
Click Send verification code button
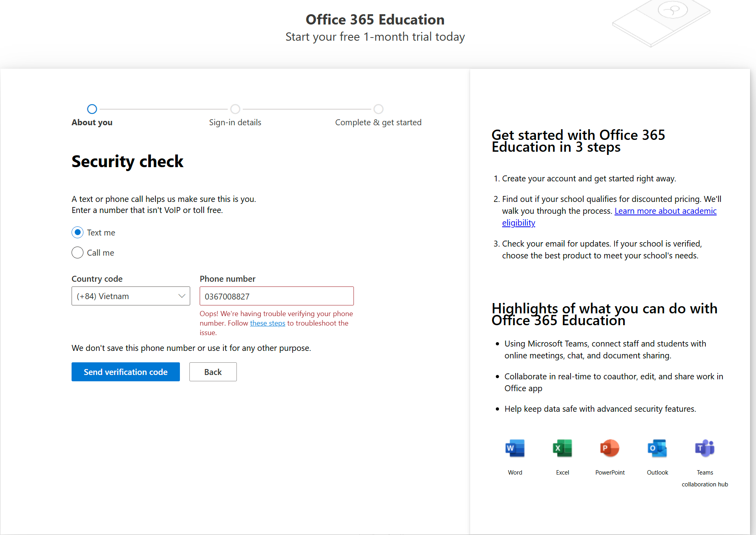126,372
